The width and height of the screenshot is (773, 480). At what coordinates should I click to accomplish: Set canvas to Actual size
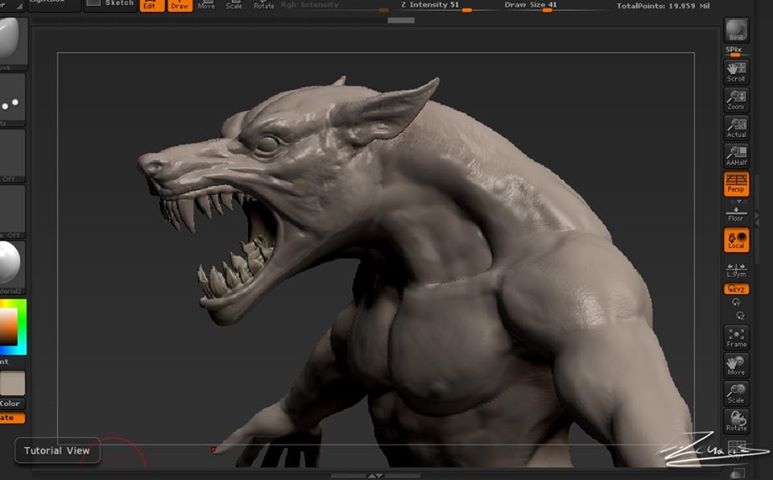click(x=736, y=127)
